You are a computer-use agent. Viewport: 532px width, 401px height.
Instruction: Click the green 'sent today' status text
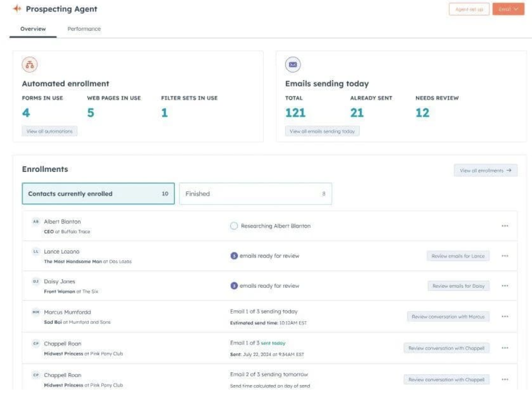273,343
